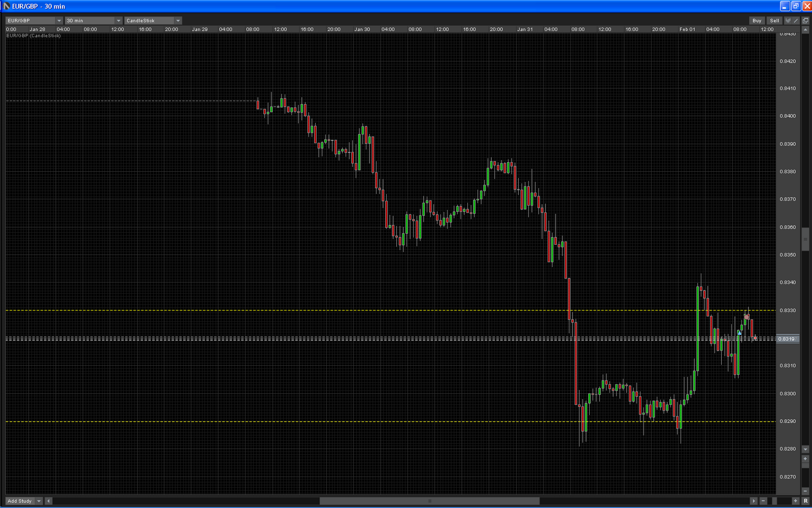
Task: Expand the Add Study dropdown arrow
Action: [39, 501]
